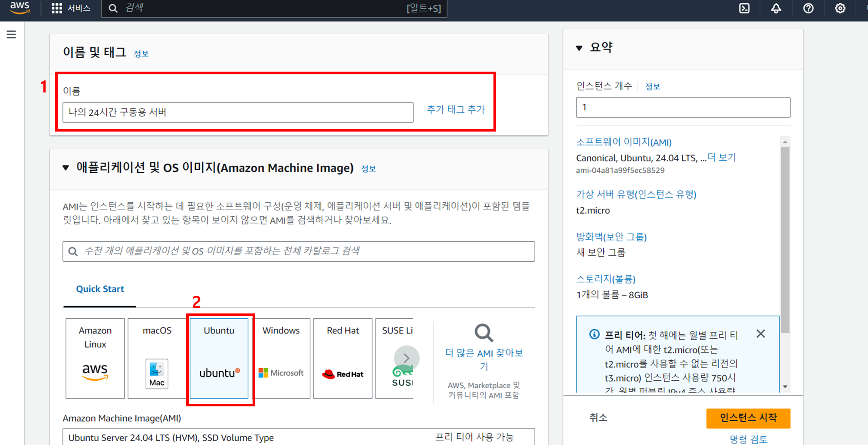The image size is (868, 445).
Task: Open the 소프트웨어 이미지(AMI) summary link
Action: point(624,142)
